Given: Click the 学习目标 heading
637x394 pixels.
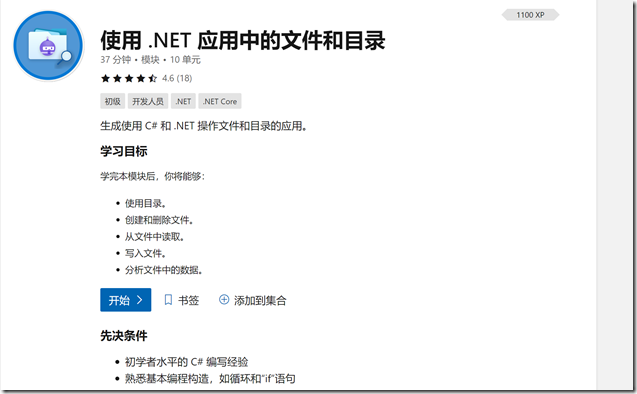Looking at the screenshot, I should (x=124, y=152).
